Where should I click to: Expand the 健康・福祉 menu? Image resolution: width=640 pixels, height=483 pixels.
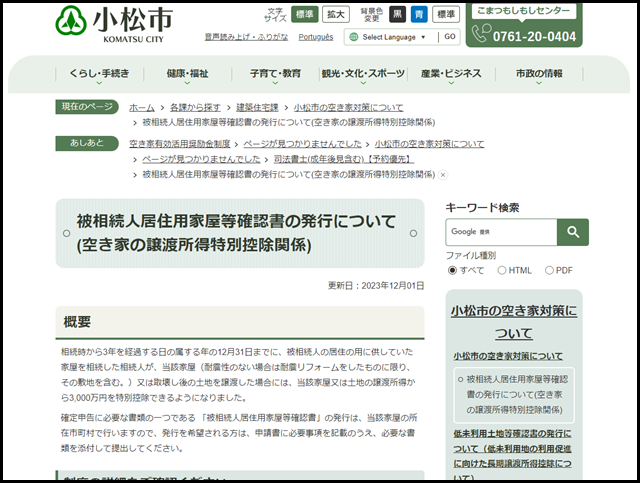[187, 74]
